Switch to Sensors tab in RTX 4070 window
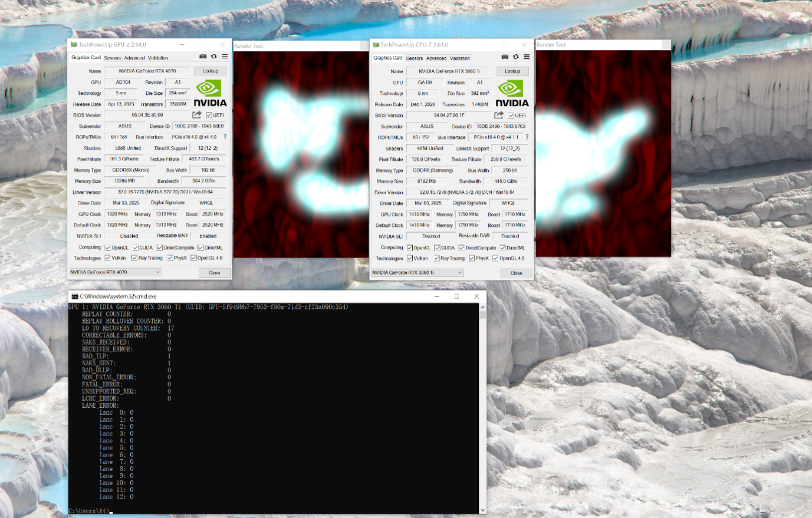 (x=112, y=58)
